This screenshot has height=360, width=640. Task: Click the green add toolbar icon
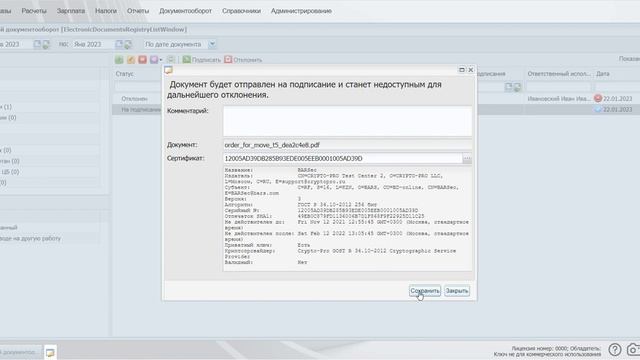[x=119, y=60]
